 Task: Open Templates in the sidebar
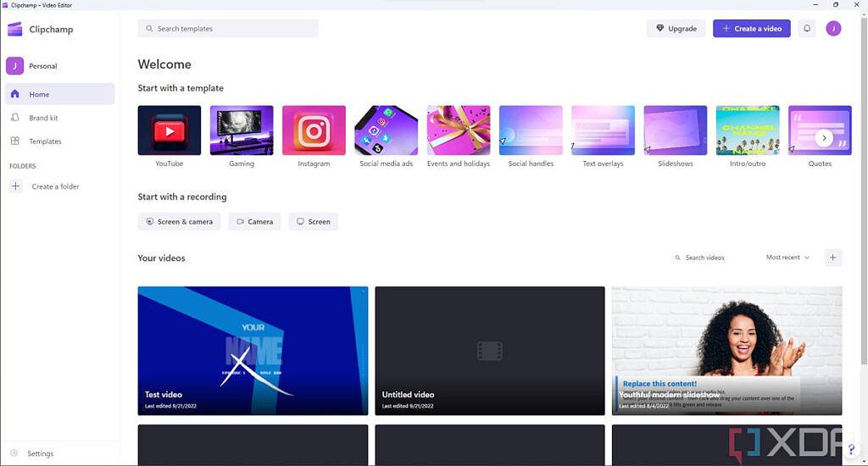click(45, 141)
